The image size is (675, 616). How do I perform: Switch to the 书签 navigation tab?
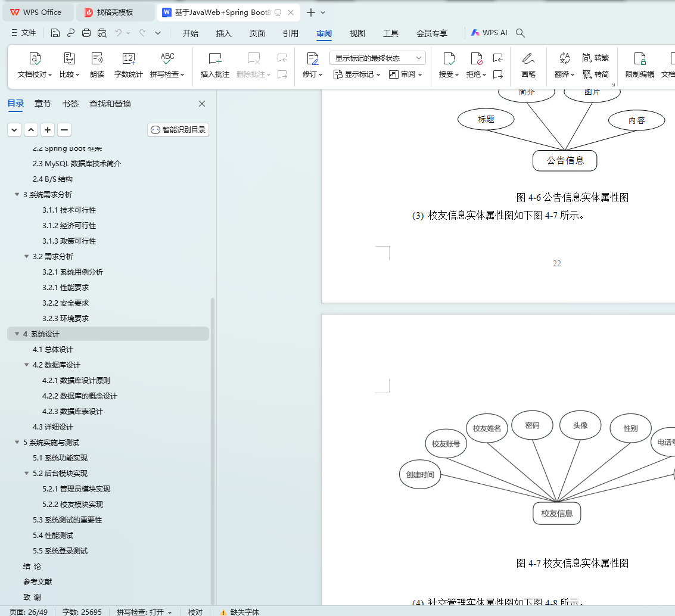tap(70, 104)
